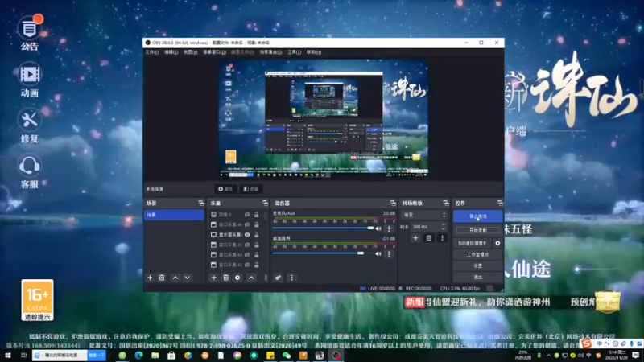
Task: Move scene down with the down arrow
Action: coord(188,278)
